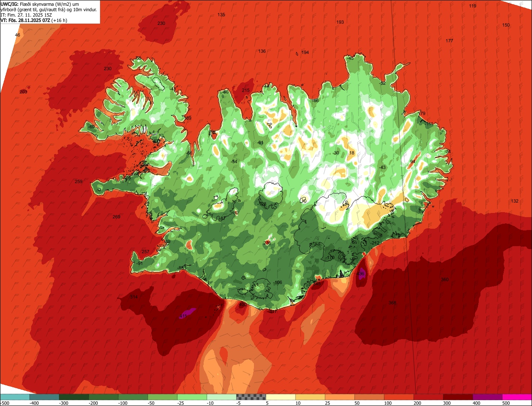Viewport: 532px width, 406px height.
Task: Click the land value -212
Action: 376,243
